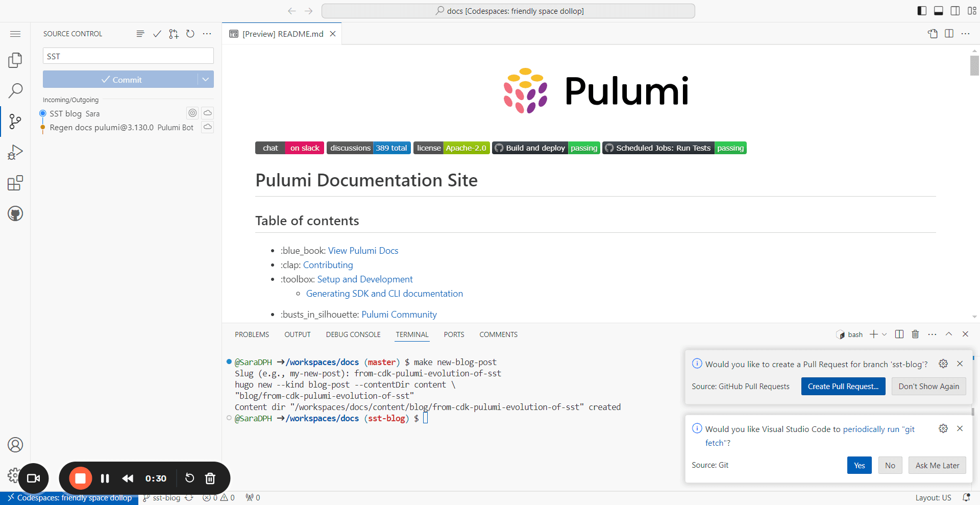This screenshot has width=980, height=505.
Task: Open Run and Debug view
Action: 15,152
